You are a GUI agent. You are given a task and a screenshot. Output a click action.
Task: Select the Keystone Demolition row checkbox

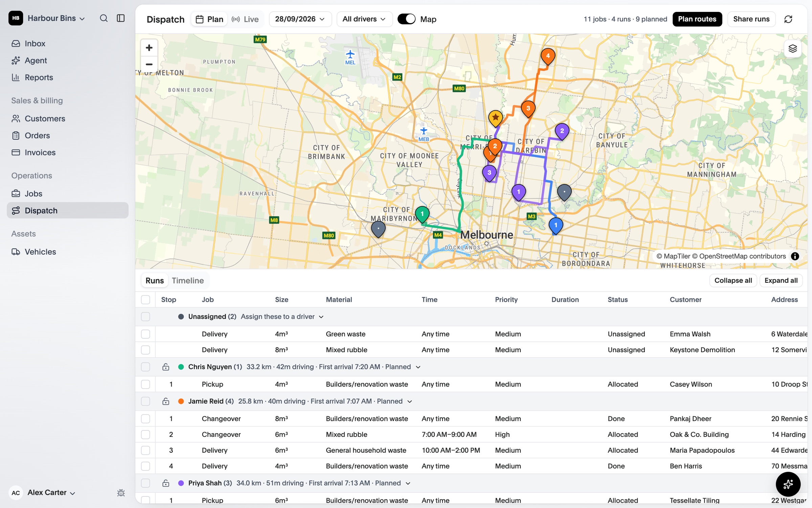pyautogui.click(x=145, y=350)
